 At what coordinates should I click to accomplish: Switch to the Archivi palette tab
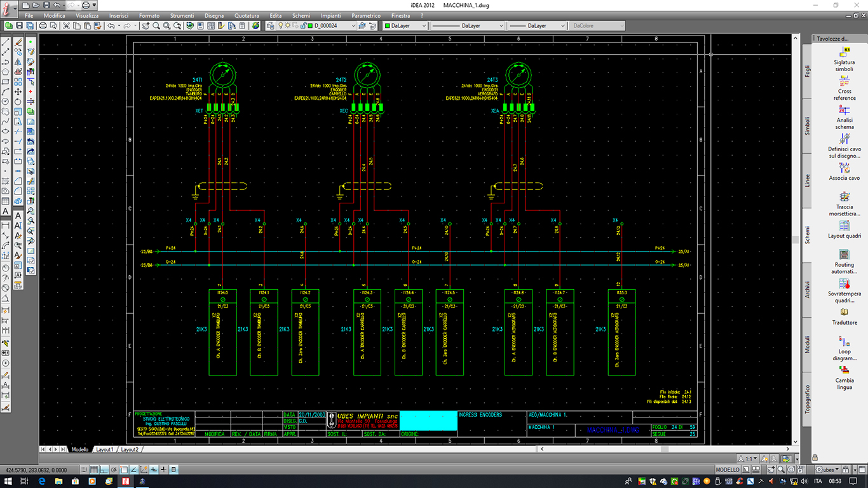pos(808,290)
